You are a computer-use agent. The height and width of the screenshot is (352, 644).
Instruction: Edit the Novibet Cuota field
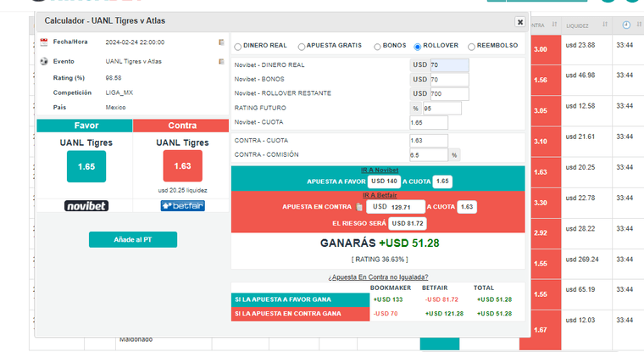(429, 122)
